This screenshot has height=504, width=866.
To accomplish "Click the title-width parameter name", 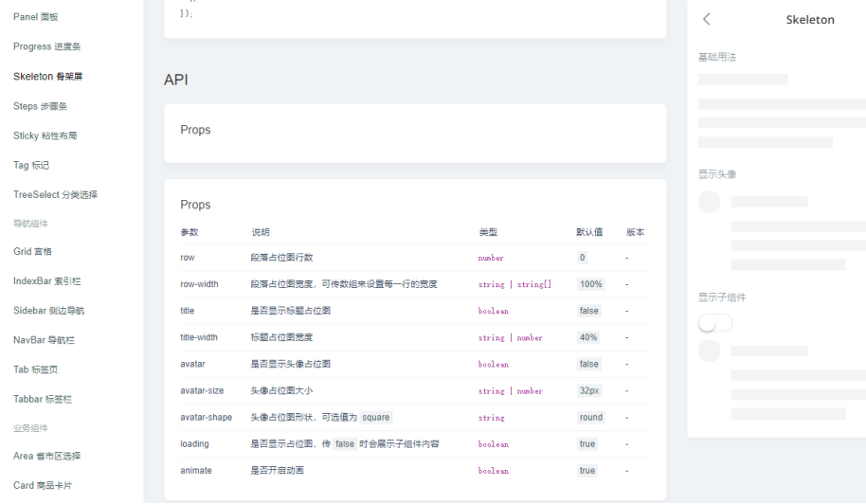I will click(x=199, y=337).
